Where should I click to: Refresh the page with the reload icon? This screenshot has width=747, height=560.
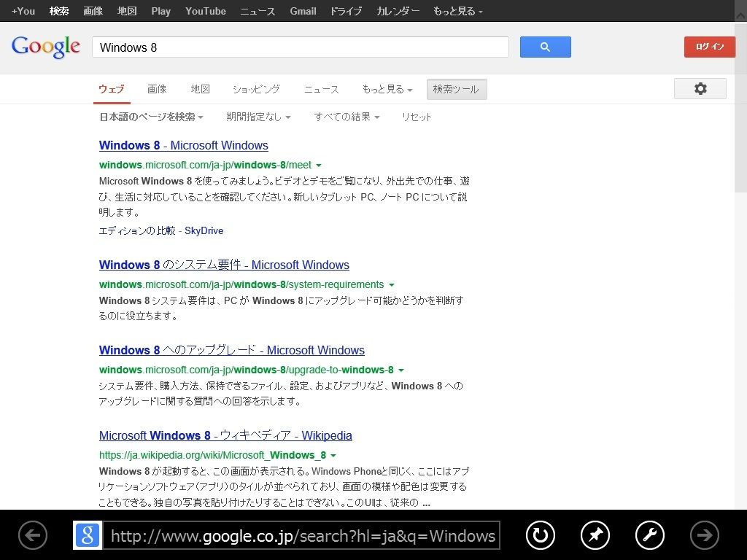coord(541,535)
